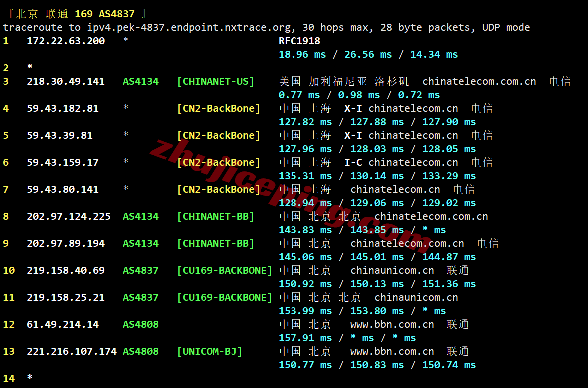
Task: Click latency 157.91 ms
Action: coord(305,339)
